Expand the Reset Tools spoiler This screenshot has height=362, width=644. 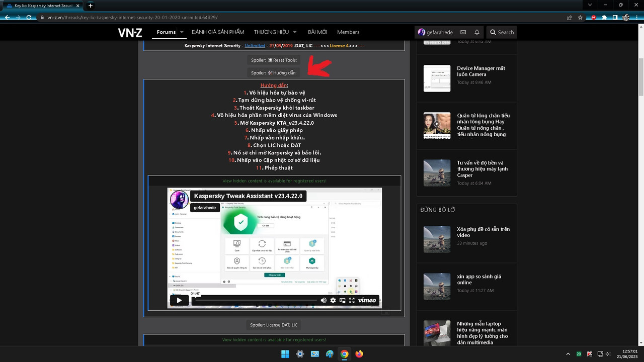274,60
